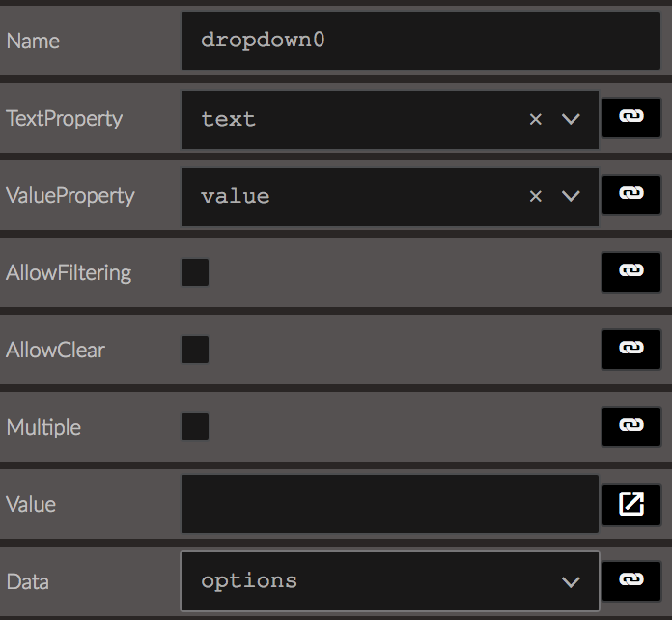Click the link icon beside TextProperty

(x=631, y=118)
